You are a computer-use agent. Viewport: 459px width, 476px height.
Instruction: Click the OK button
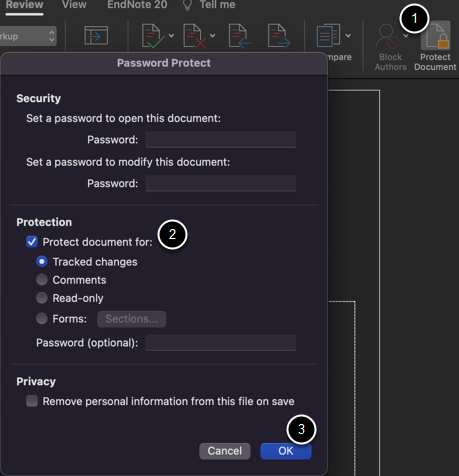tap(286, 451)
